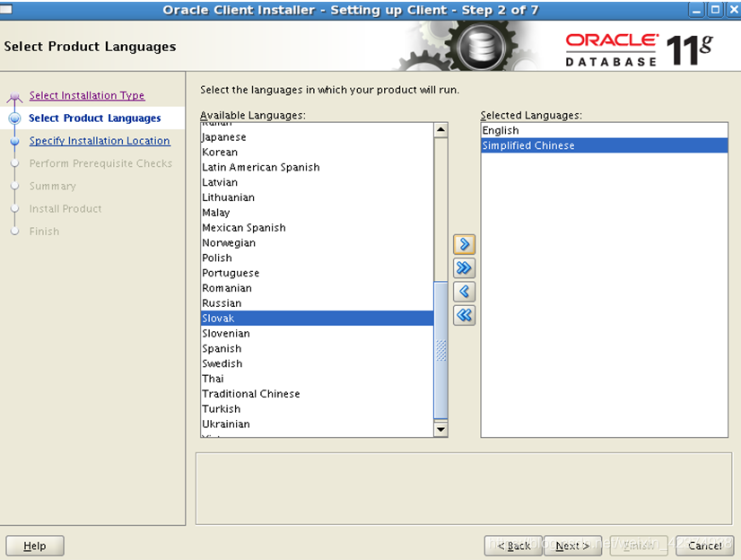This screenshot has width=741, height=560.
Task: Select Mexican Spanish language
Action: [x=317, y=228]
